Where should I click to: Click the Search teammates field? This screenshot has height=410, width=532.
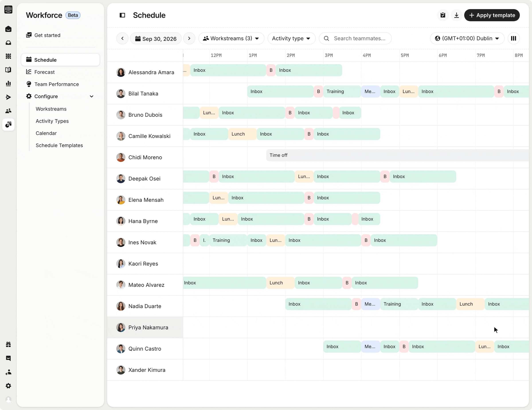point(355,39)
